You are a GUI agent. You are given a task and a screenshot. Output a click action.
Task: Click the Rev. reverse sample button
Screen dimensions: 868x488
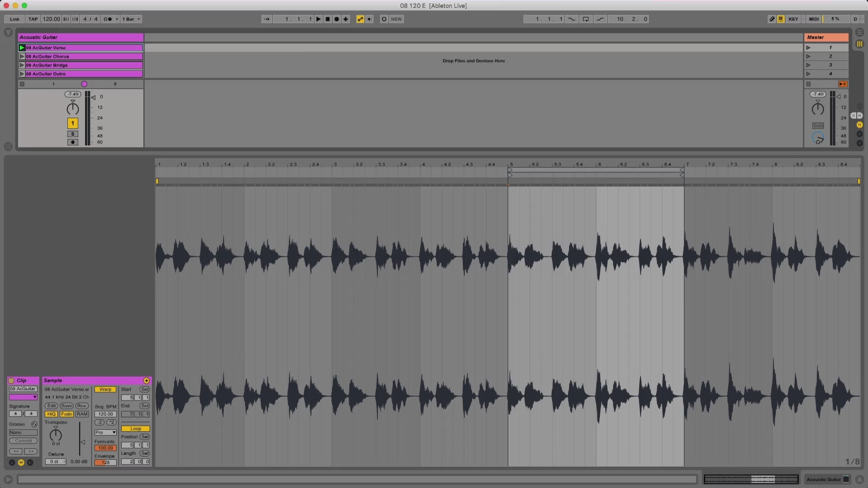pyautogui.click(x=82, y=406)
